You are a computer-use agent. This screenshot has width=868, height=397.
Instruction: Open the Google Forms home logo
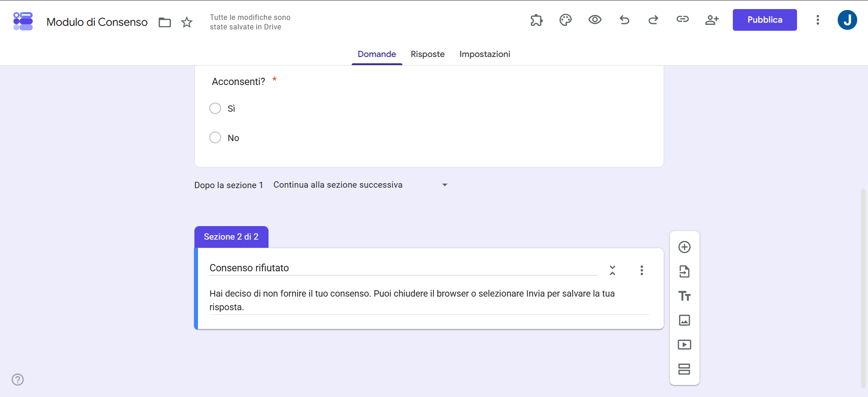tap(23, 21)
